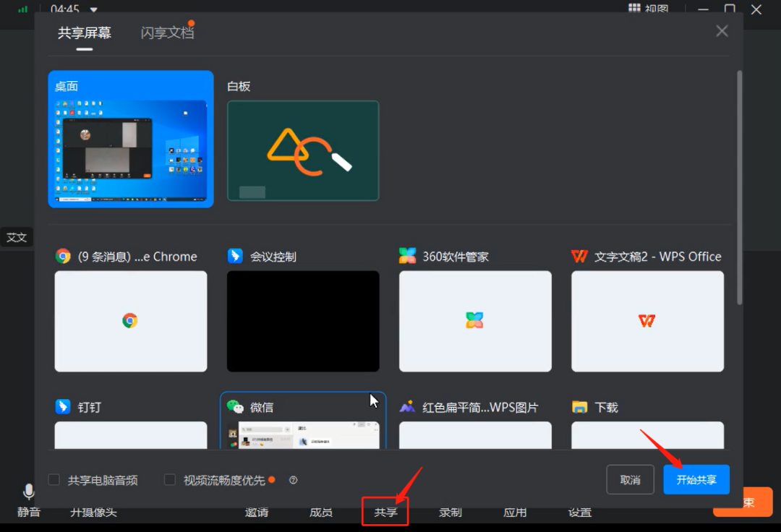Mute via the microphone icon
Image resolution: width=781 pixels, height=532 pixels.
coord(29,493)
